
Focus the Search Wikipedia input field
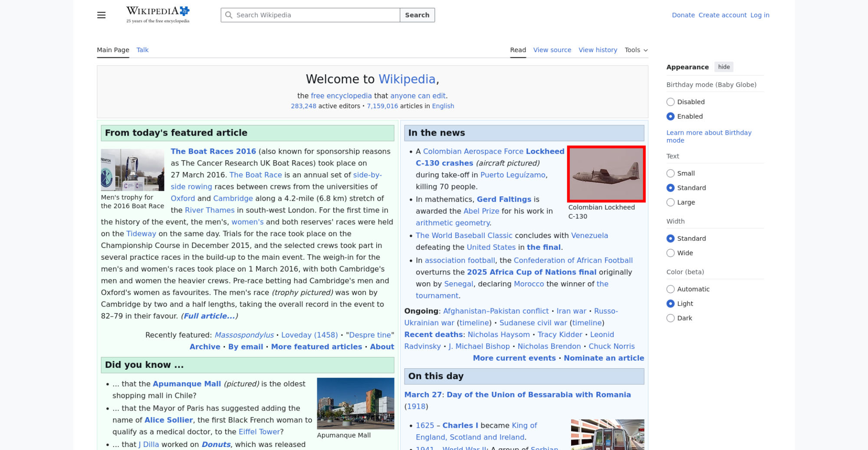(316, 15)
